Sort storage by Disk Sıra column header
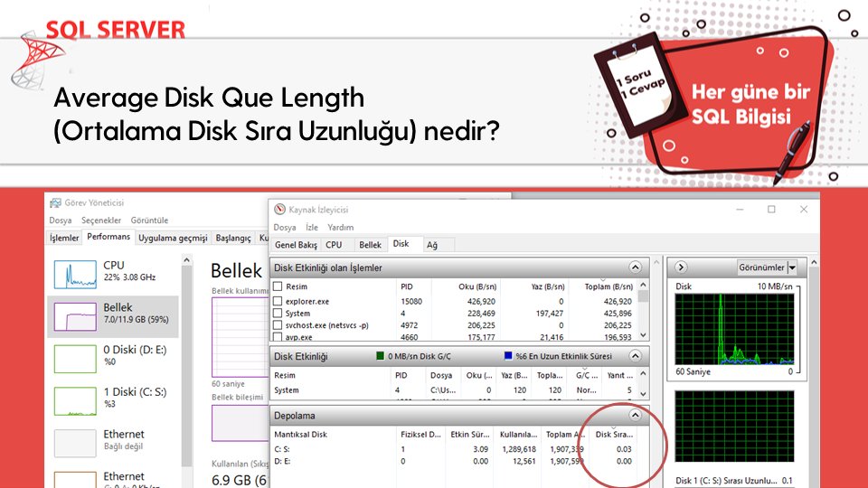868x488 pixels. [x=613, y=435]
